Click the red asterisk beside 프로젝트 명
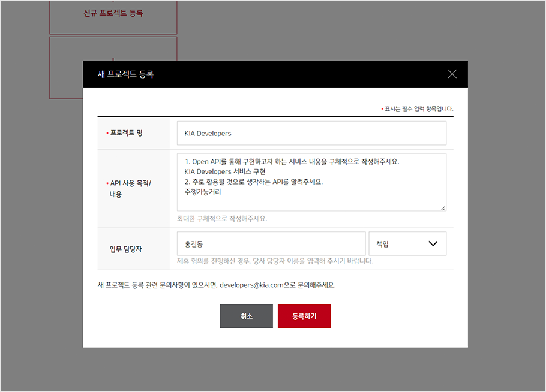546x392 pixels. pyautogui.click(x=107, y=133)
